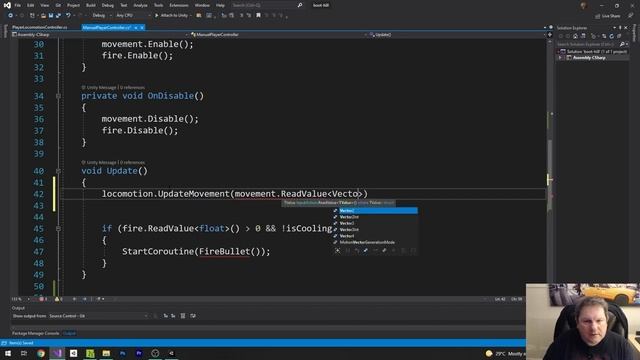This screenshot has width=640, height=360.
Task: Click first IntelliSense filter icon
Action: [338, 250]
